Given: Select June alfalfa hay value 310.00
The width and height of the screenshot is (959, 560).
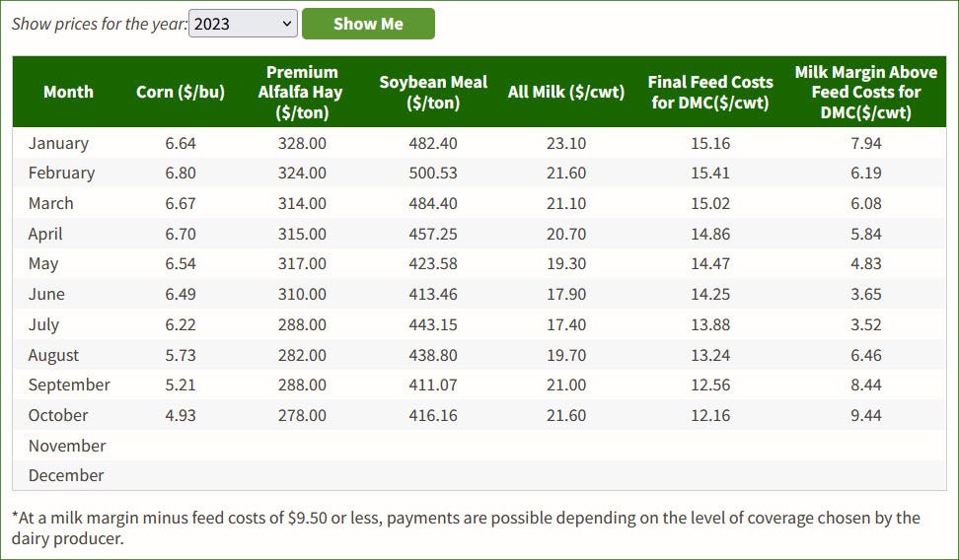Looking at the screenshot, I should coord(302,294).
